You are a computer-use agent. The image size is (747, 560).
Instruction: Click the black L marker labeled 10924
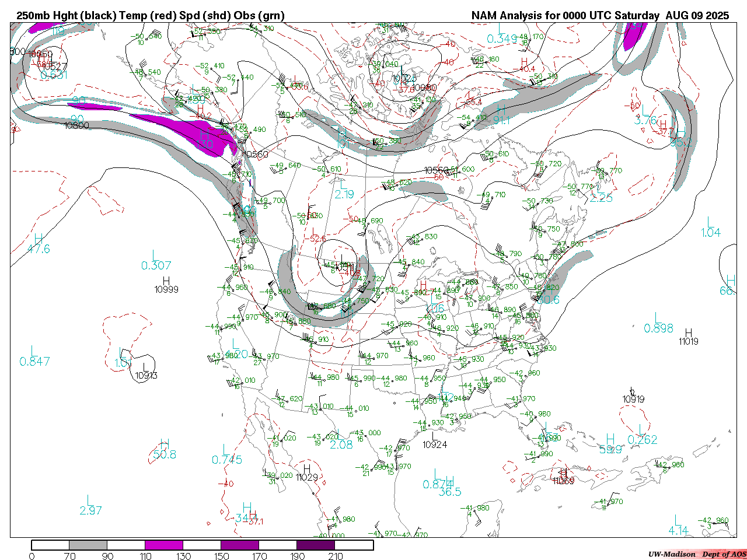coord(434,436)
